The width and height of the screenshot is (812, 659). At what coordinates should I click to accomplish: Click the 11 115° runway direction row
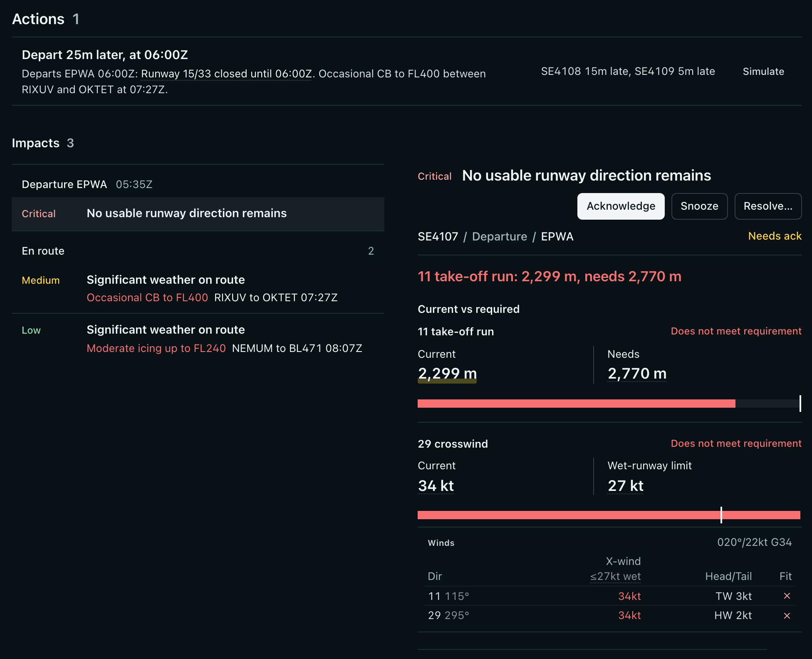(609, 596)
